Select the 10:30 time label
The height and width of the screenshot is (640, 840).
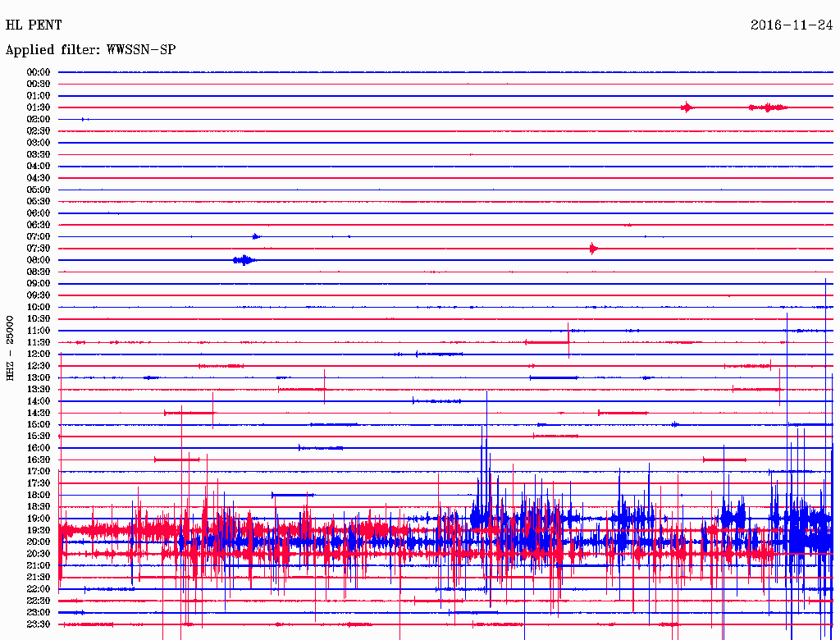click(39, 319)
